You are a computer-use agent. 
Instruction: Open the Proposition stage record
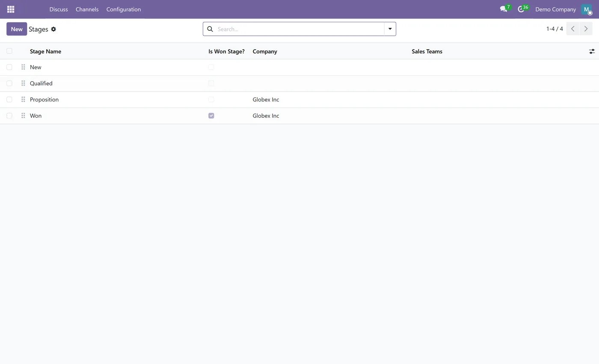44,100
